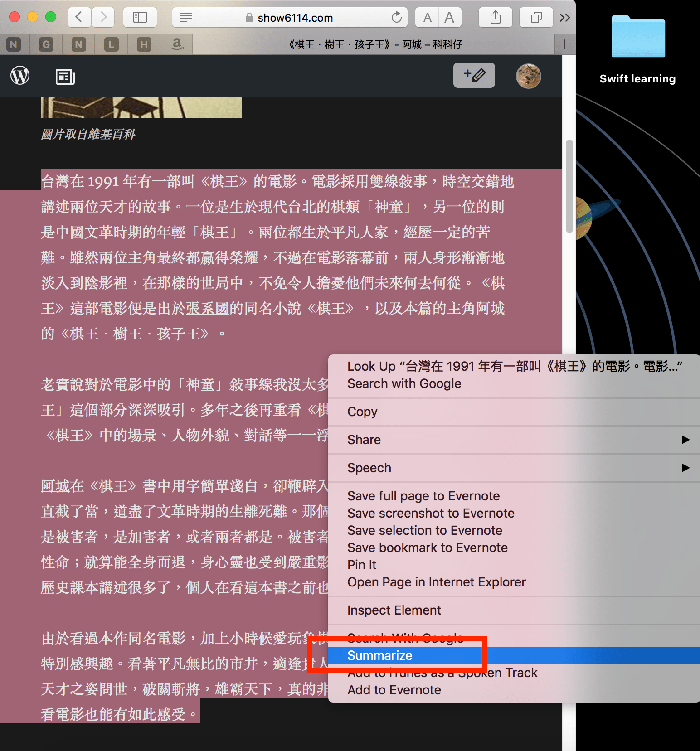Click the Safari forward navigation arrow

(x=103, y=18)
